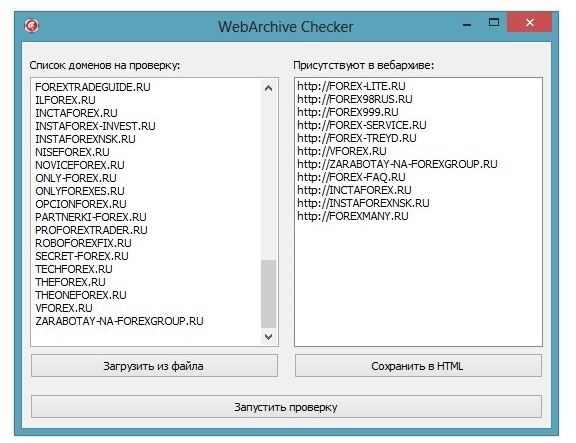Maximize the WebArchive Checker window
The image size is (576, 443).
(494, 23)
